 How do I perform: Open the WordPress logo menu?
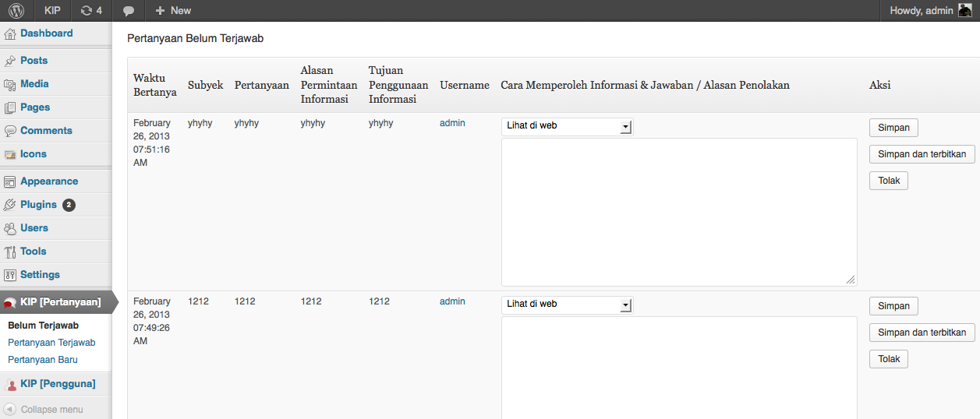(x=17, y=10)
